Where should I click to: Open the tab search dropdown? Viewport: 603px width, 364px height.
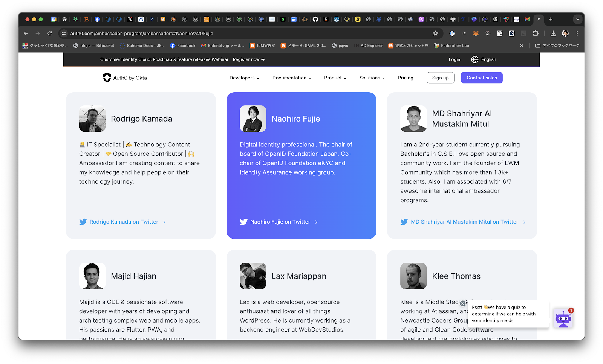(578, 19)
